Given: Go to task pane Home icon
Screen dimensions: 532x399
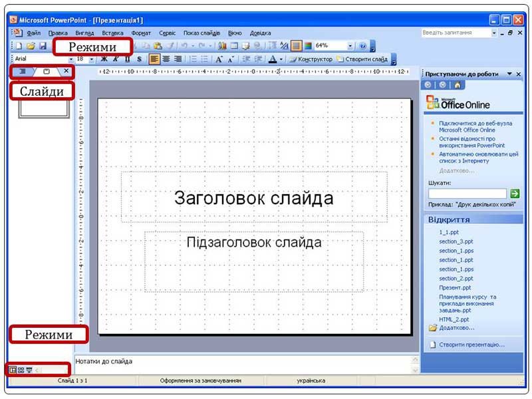Looking at the screenshot, I should click(458, 85).
